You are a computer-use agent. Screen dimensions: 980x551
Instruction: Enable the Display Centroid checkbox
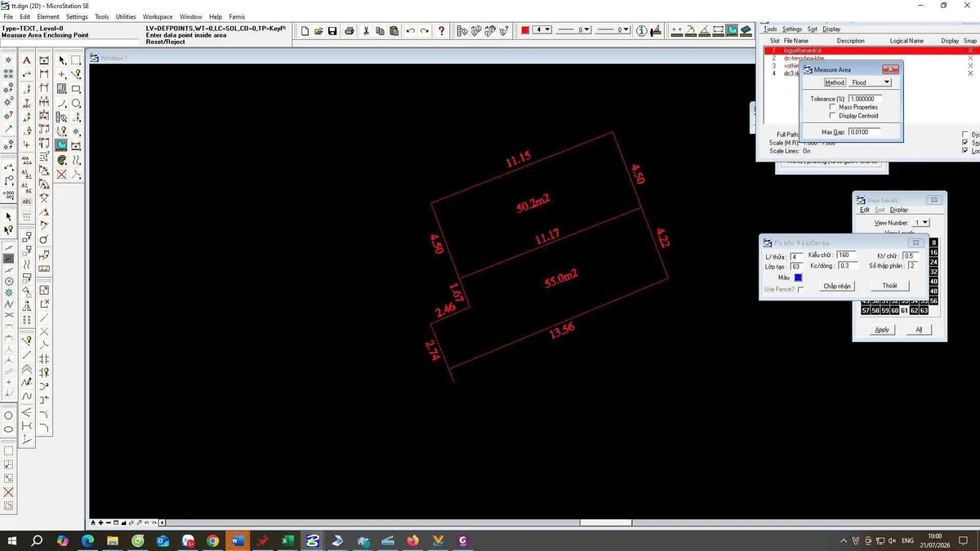pos(832,116)
